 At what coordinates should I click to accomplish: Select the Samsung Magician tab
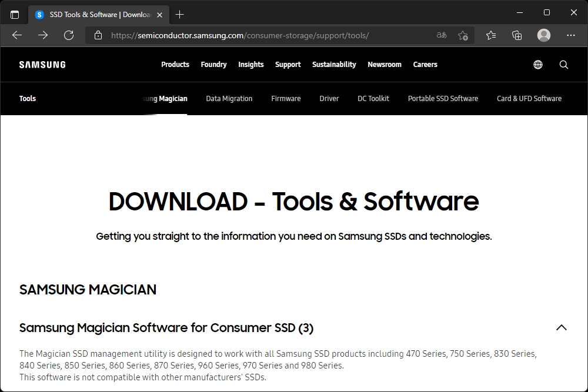pos(165,99)
